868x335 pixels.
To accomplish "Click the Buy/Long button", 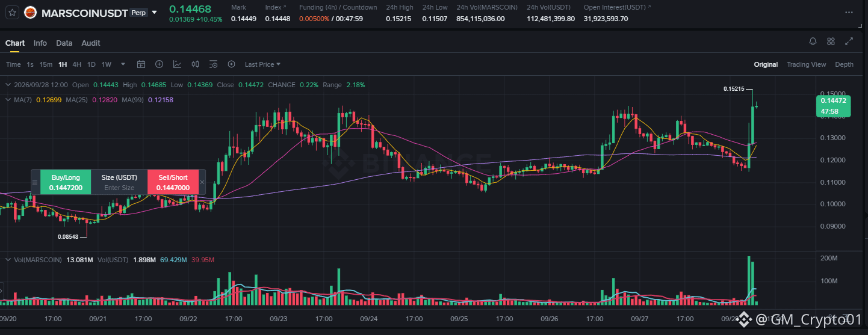I will [x=66, y=182].
